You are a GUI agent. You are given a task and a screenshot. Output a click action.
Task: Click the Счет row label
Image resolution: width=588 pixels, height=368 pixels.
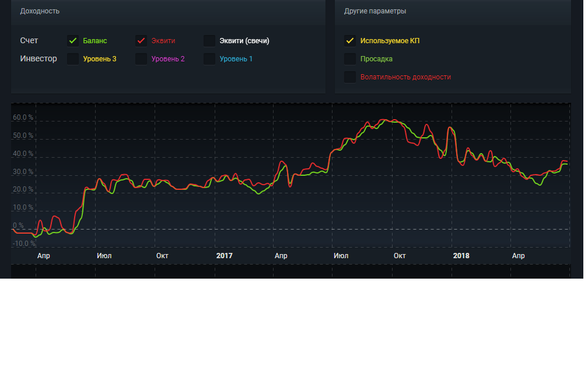[x=29, y=41]
